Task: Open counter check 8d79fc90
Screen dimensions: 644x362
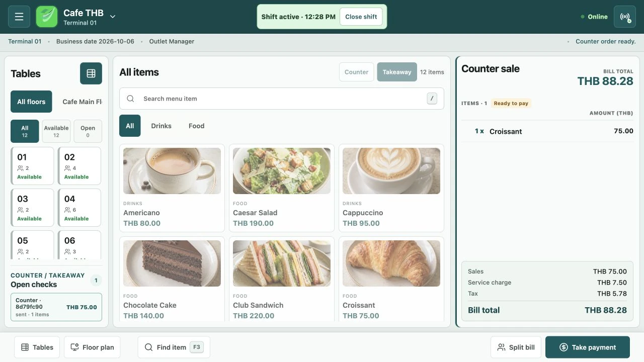Action: tap(56, 307)
